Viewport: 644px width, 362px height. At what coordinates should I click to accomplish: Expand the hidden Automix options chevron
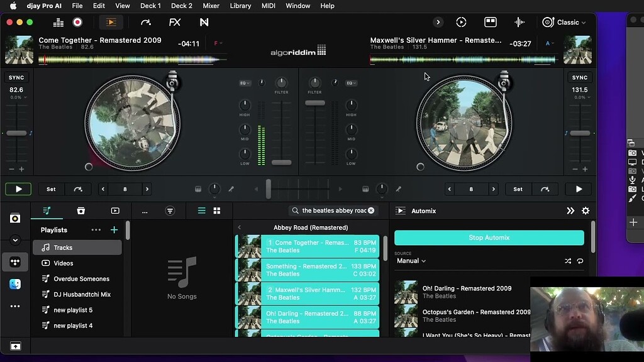click(x=570, y=211)
